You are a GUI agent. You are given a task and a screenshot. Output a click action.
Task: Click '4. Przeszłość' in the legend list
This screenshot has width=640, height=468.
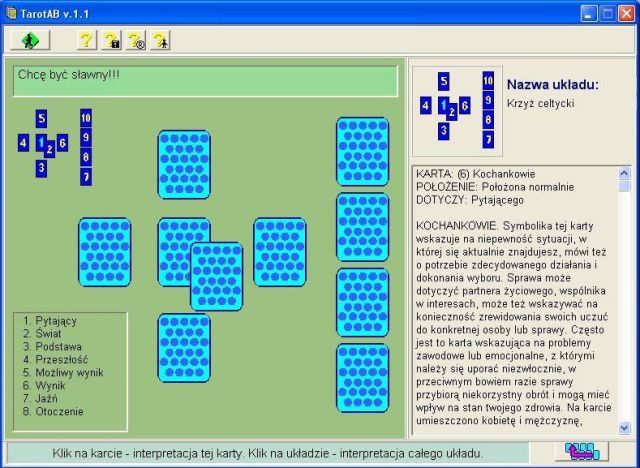(x=55, y=359)
